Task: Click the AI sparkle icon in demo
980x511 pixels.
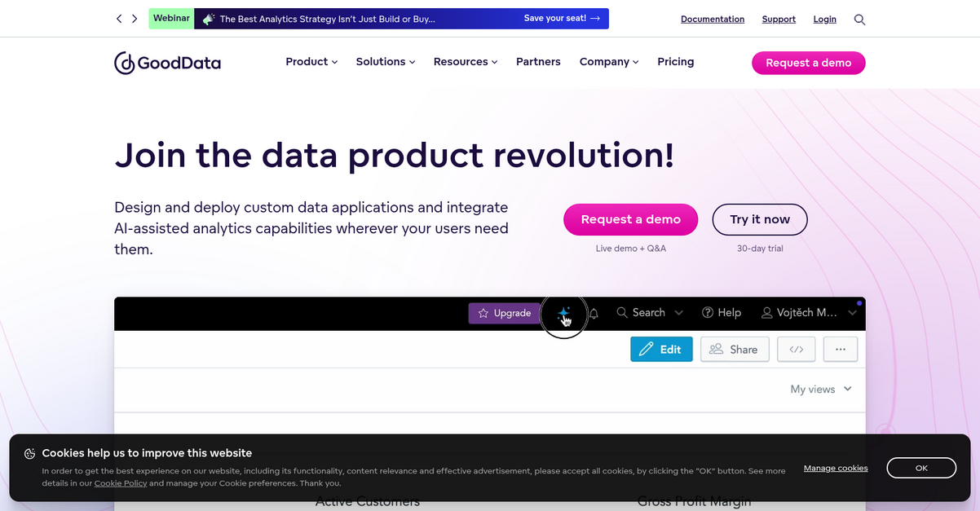Action: coord(563,313)
